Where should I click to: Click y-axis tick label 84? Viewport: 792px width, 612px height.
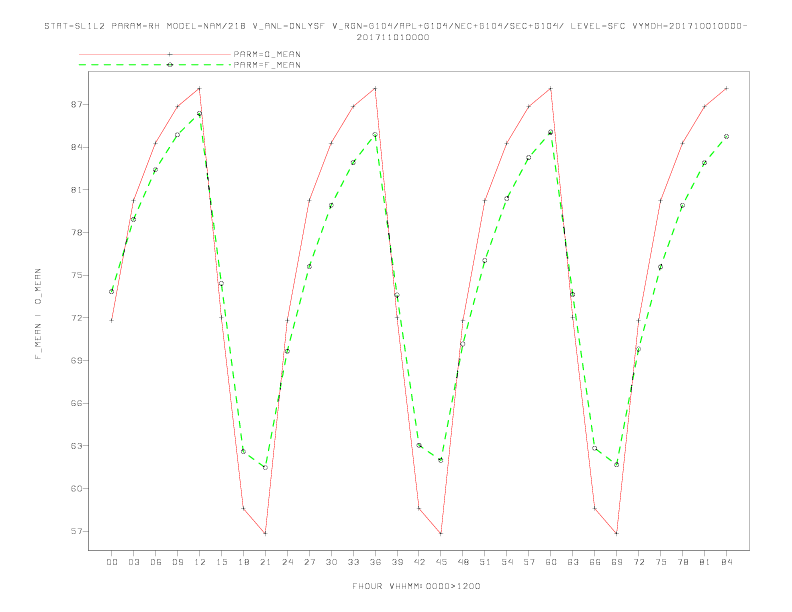[76, 147]
